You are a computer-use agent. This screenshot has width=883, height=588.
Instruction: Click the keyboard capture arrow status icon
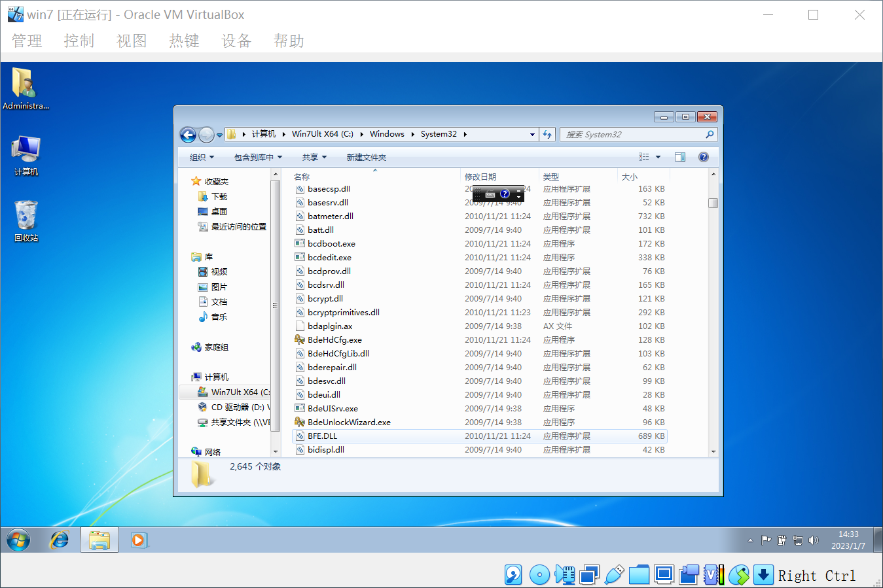pyautogui.click(x=763, y=575)
